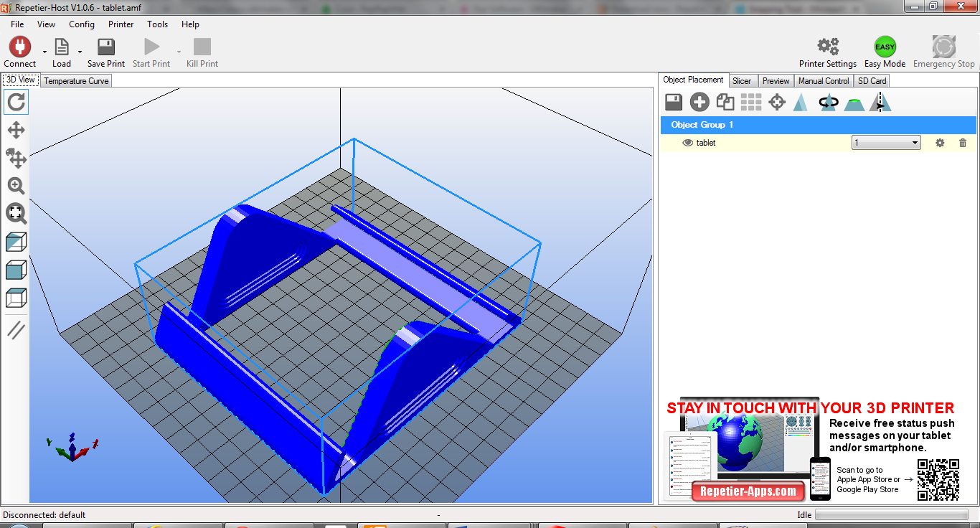Switch to the 3D View tab
This screenshot has width=980, height=528.
tap(20, 80)
